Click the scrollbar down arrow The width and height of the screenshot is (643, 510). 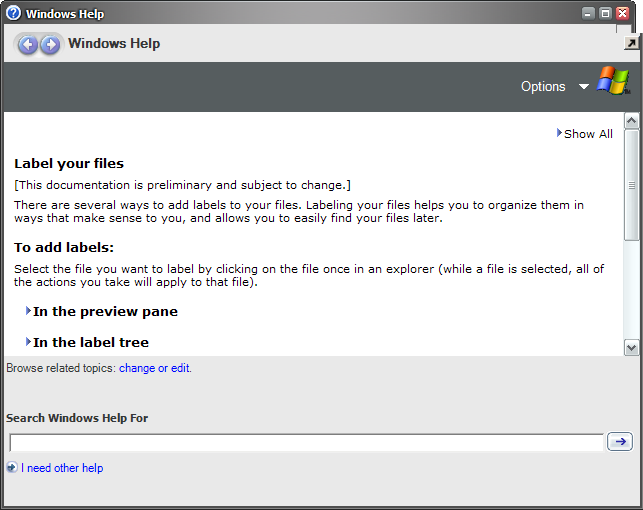[x=631, y=347]
